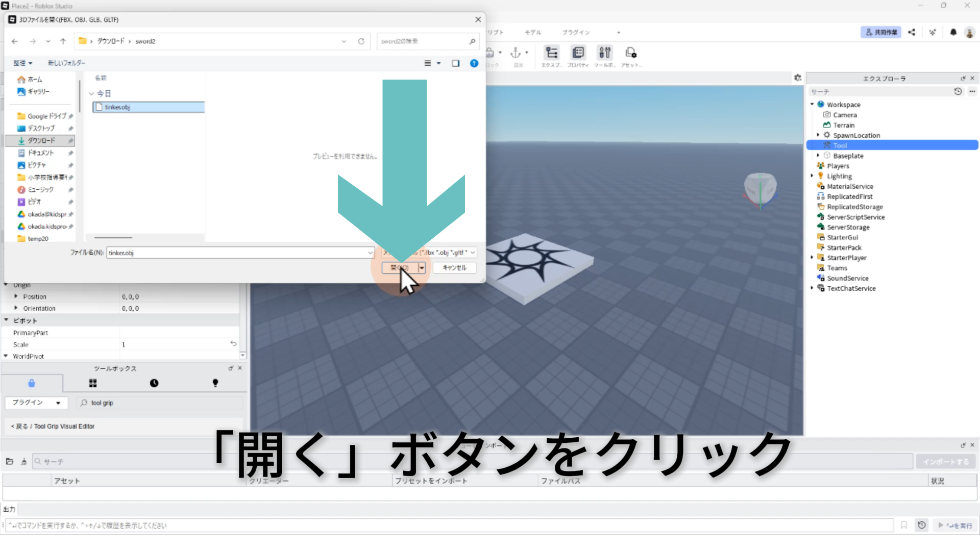Open the Toolbox toolbar icon
980x551 pixels.
click(605, 53)
